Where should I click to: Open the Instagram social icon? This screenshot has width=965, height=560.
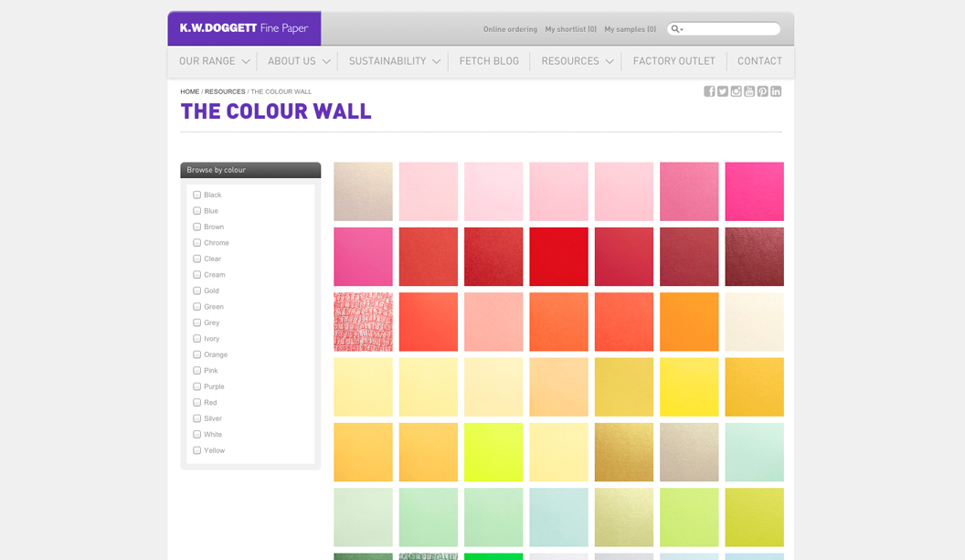[736, 91]
